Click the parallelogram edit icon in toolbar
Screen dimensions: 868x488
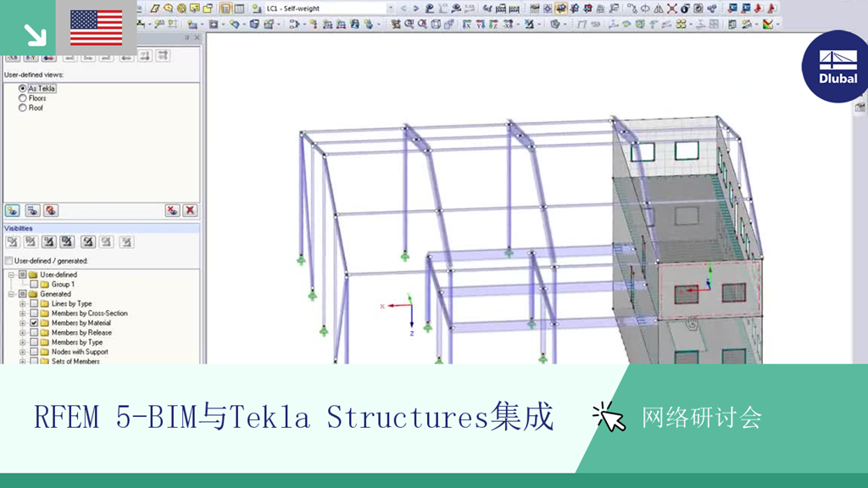(154, 8)
